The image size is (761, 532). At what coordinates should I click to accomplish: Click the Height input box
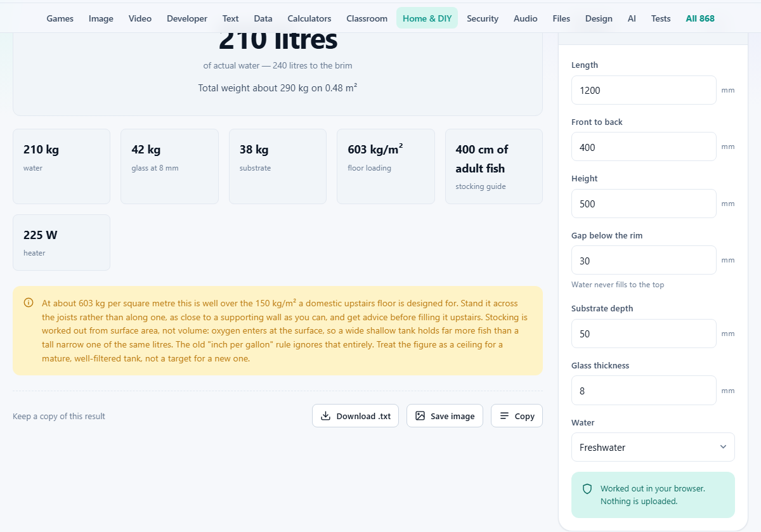pos(644,204)
